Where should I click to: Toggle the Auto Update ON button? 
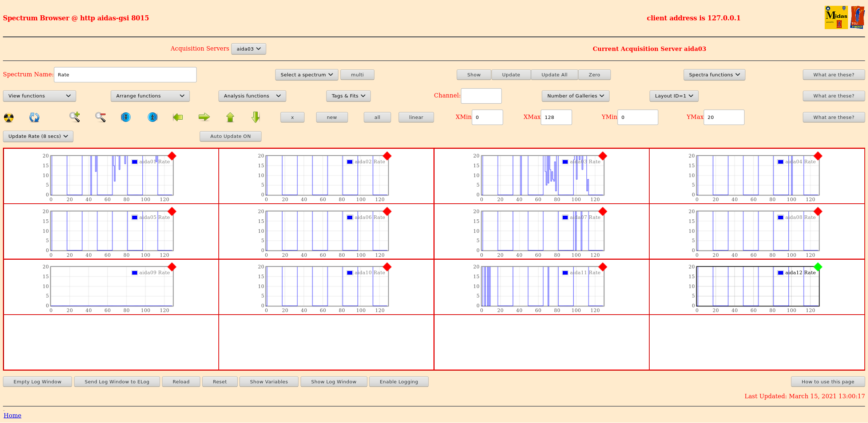click(x=230, y=136)
